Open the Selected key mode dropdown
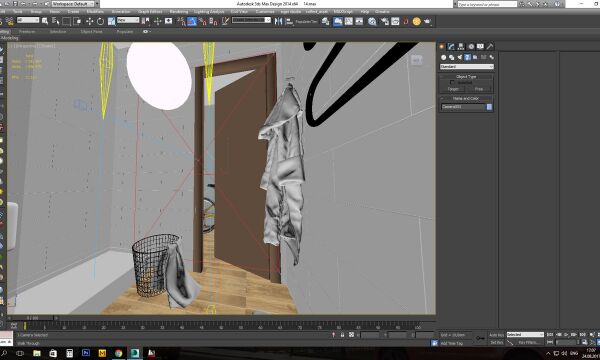This screenshot has width=600, height=360. click(x=525, y=335)
